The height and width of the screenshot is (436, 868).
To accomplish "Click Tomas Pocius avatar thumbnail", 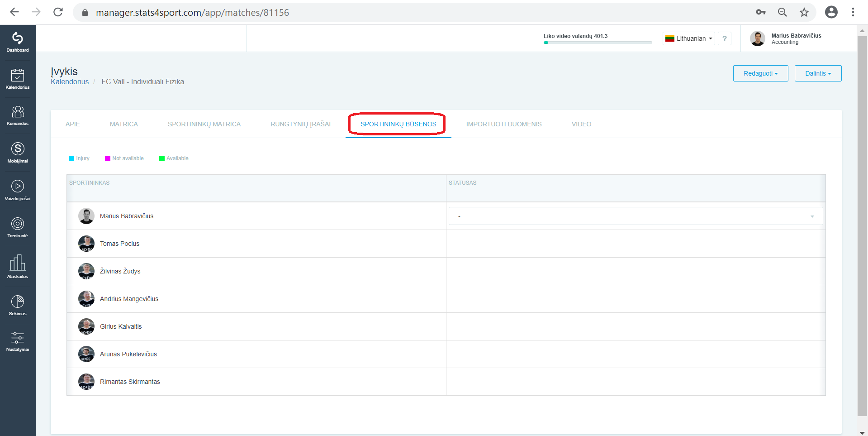I will coord(86,244).
